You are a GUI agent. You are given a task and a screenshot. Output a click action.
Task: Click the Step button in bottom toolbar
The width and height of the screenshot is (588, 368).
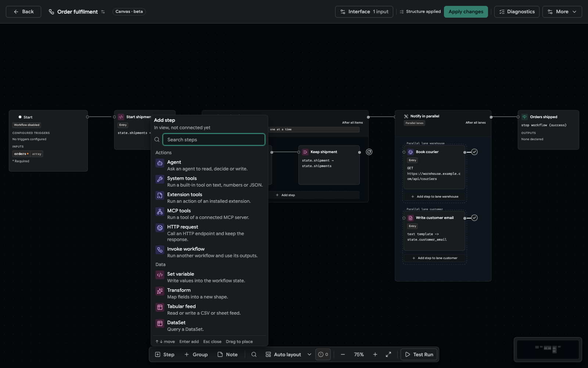(x=165, y=354)
